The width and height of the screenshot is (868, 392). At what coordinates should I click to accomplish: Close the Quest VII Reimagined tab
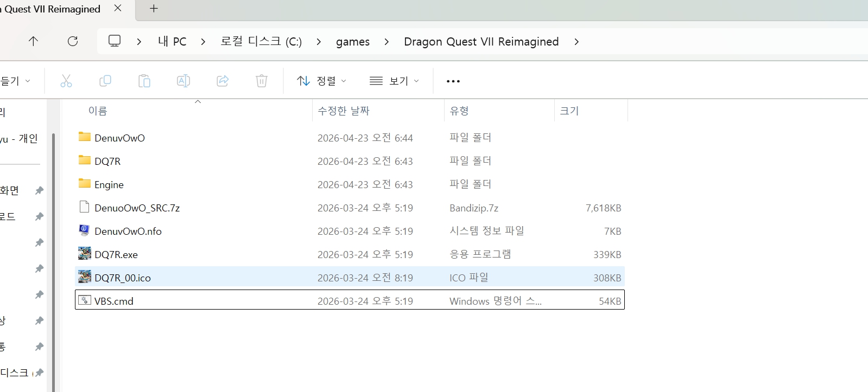118,9
